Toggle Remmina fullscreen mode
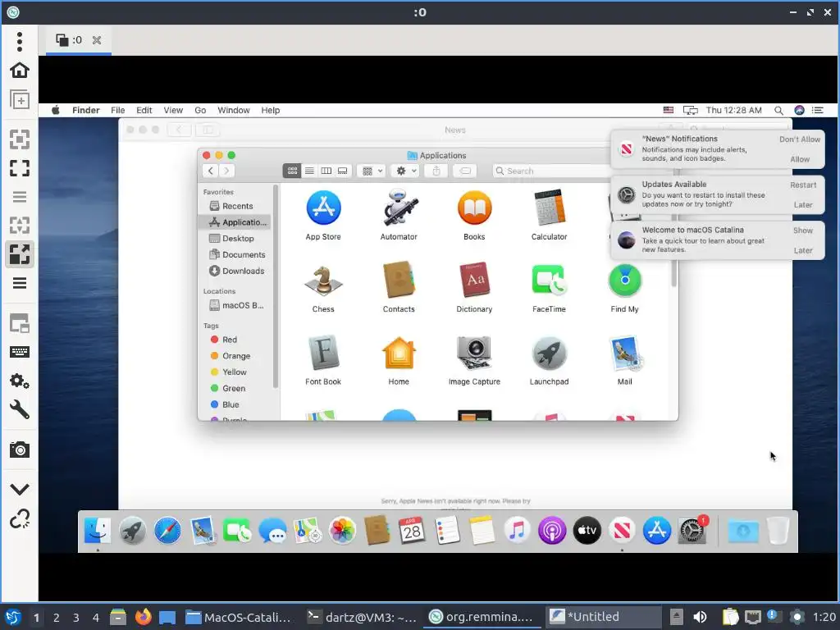Screen dimensions: 840x630 pyautogui.click(x=20, y=168)
